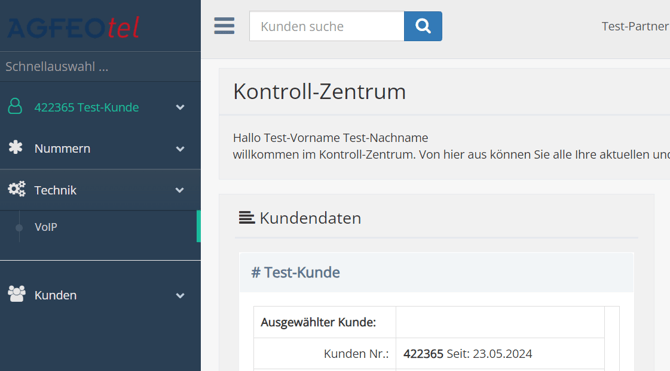Expand the Kunden menu chevron
Viewport: 670px width, 371px height.
click(180, 295)
